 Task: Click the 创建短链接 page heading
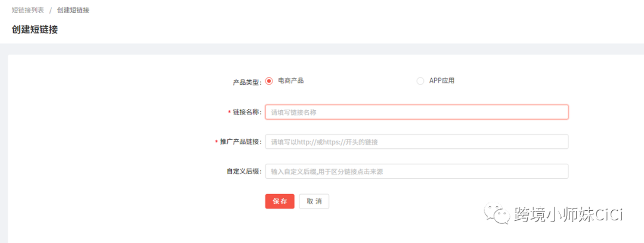tap(35, 29)
